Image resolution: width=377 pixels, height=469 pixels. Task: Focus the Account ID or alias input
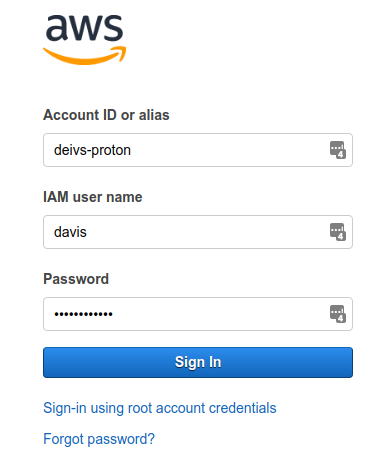click(x=198, y=150)
